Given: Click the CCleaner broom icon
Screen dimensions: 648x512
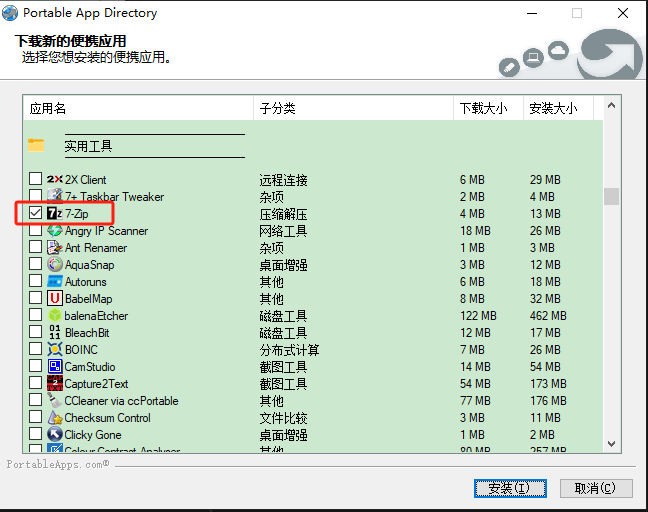Looking at the screenshot, I should click(55, 400).
